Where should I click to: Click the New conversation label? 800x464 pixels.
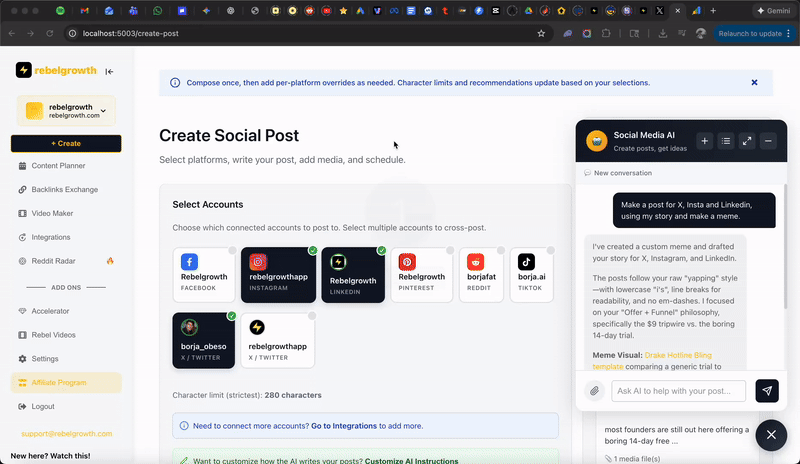(x=622, y=173)
